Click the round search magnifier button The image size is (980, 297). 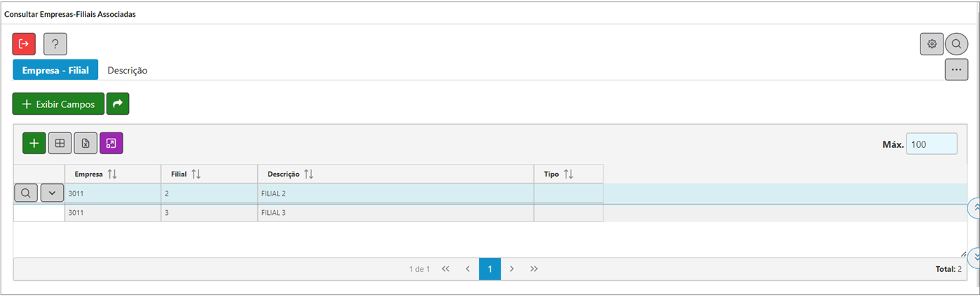pos(956,44)
